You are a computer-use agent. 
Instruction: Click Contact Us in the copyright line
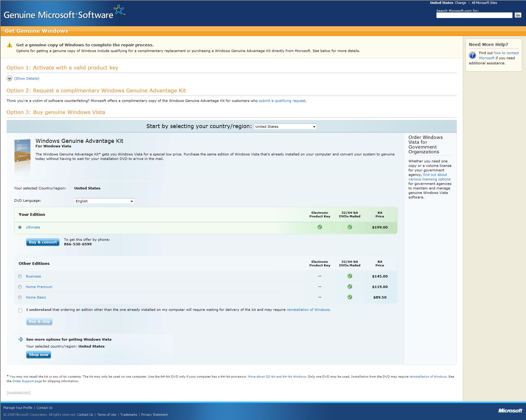[85, 415]
